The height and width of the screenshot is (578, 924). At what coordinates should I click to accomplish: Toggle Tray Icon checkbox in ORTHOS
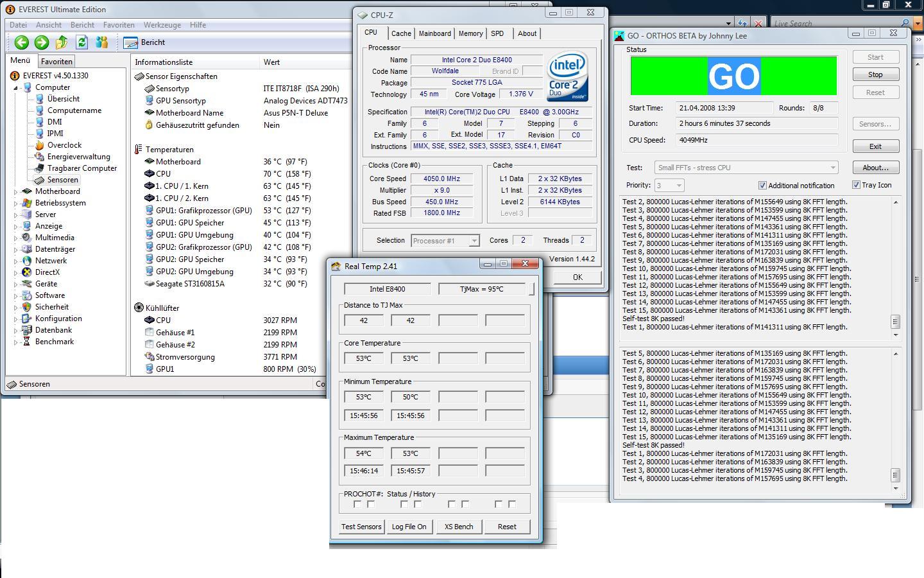coord(856,185)
